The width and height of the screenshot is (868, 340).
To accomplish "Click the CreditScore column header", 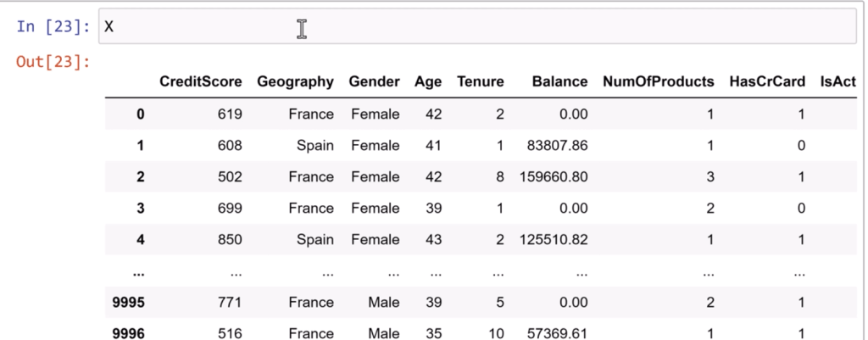I will point(201,82).
